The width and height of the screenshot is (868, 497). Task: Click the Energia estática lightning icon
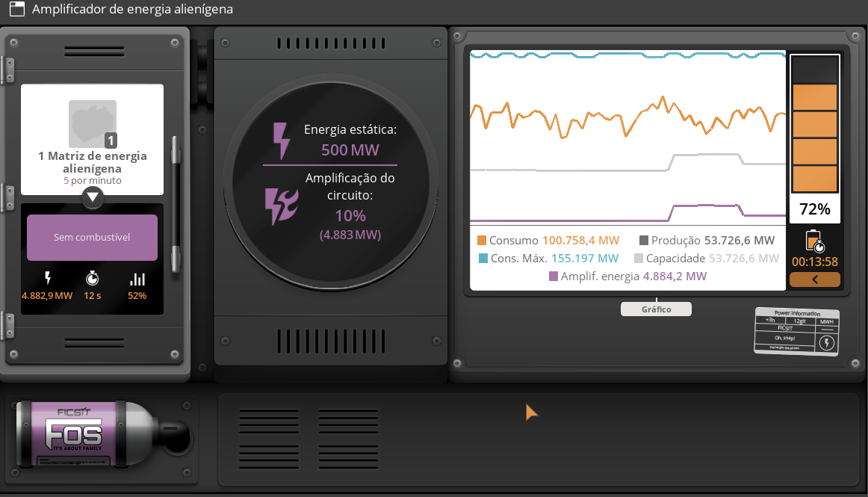point(281,141)
